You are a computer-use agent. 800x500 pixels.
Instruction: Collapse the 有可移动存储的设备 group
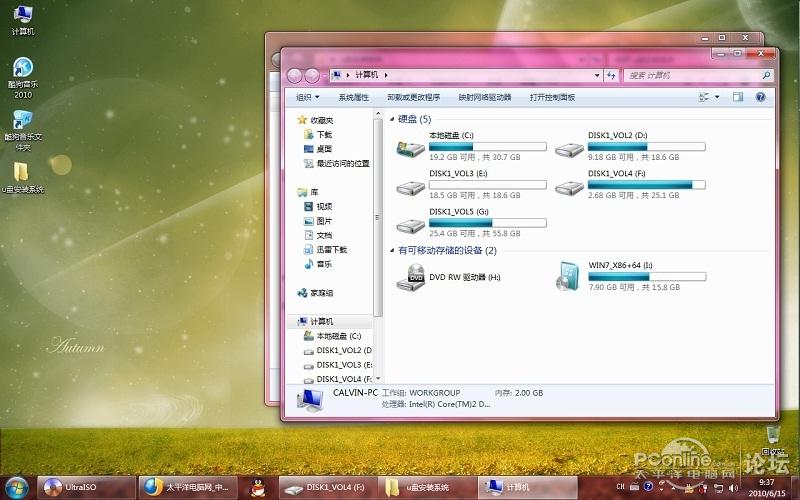pos(392,250)
